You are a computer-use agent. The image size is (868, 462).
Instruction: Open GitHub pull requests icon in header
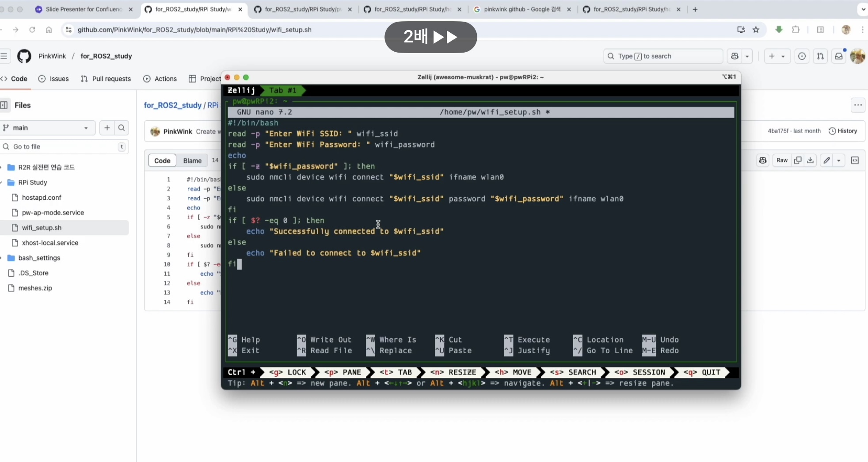pos(820,56)
